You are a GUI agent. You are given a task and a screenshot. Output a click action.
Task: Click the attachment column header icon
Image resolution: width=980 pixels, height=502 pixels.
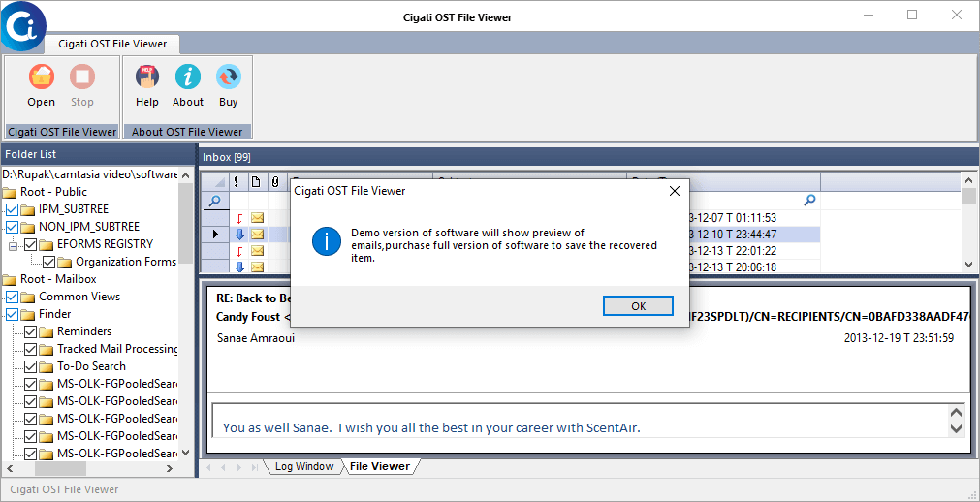pos(274,182)
